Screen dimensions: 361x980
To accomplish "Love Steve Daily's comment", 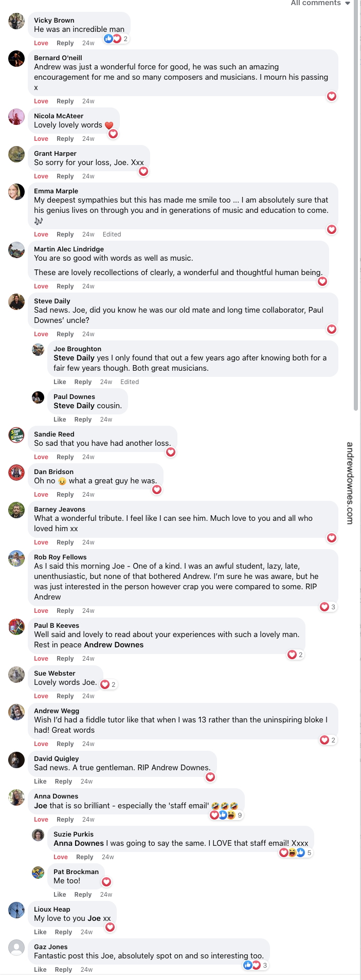I will (x=41, y=334).
